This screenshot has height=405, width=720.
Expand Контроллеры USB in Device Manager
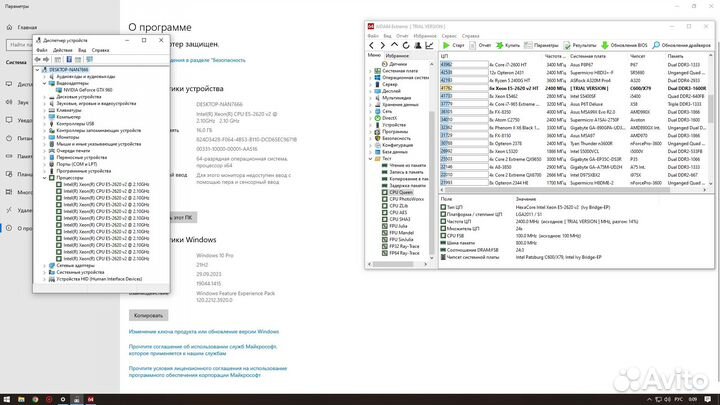point(45,124)
